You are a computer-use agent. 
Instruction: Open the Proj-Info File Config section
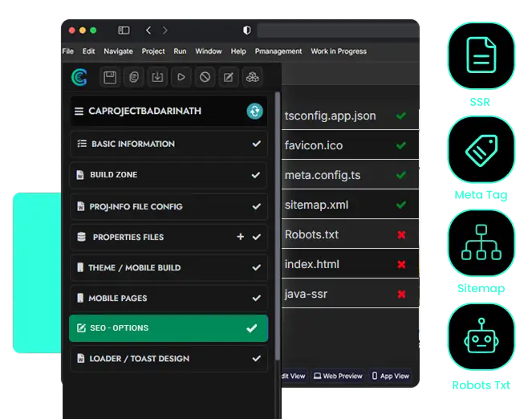(169, 206)
